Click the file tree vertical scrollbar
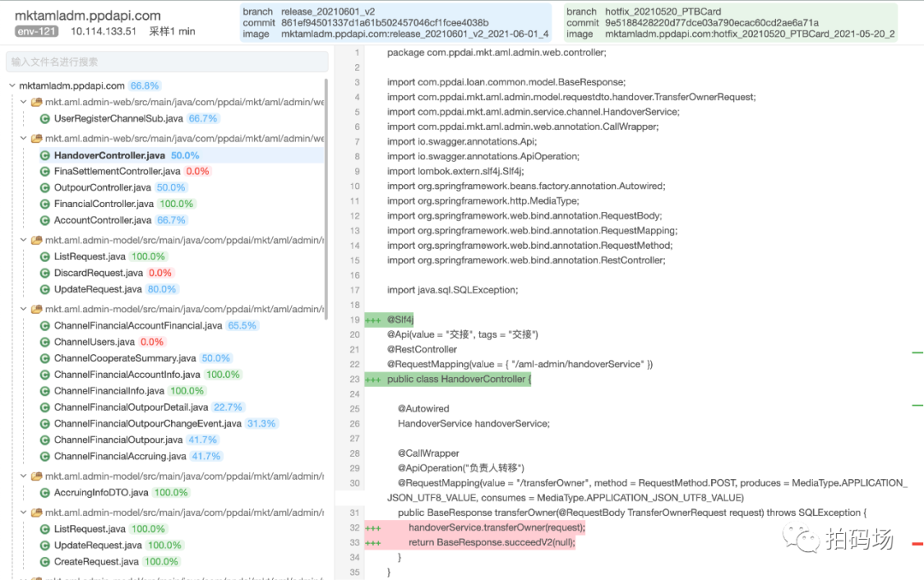This screenshot has height=580, width=924. pyautogui.click(x=326, y=199)
